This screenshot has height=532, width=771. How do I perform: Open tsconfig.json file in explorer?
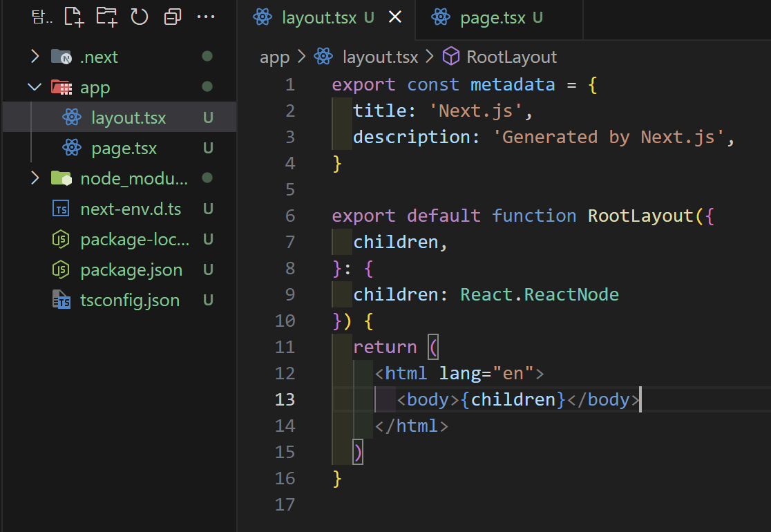119,301
